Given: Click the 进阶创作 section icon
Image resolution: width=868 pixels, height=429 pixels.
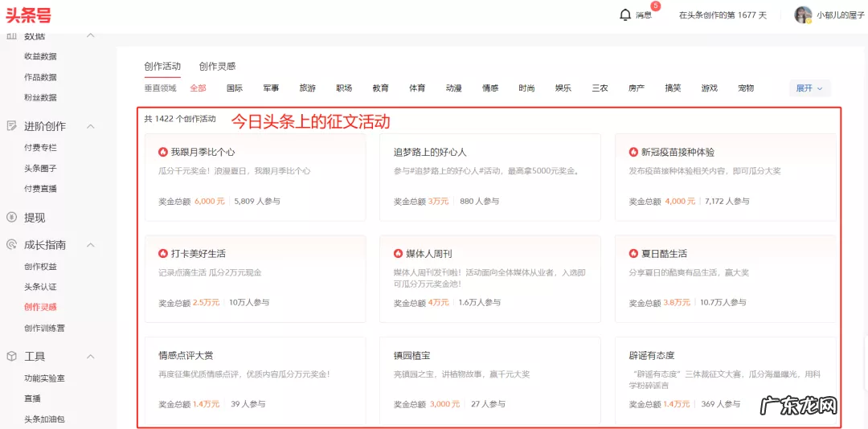Looking at the screenshot, I should 11,126.
